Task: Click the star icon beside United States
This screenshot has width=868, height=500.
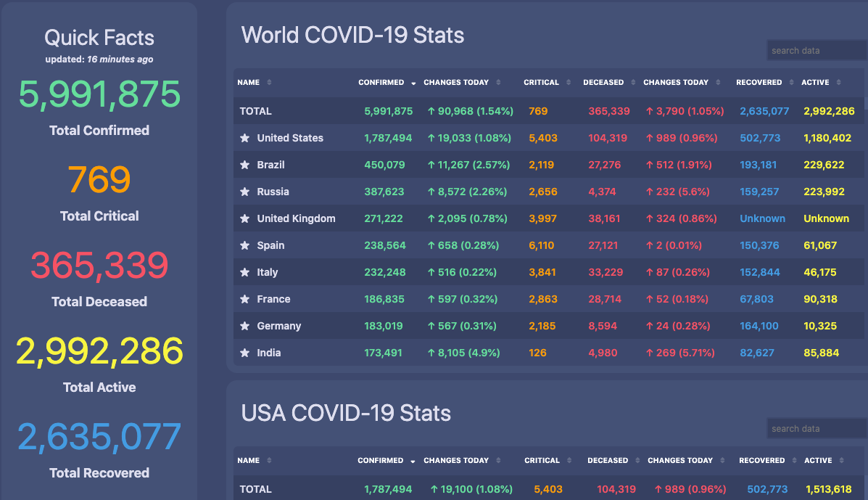Action: [x=244, y=138]
